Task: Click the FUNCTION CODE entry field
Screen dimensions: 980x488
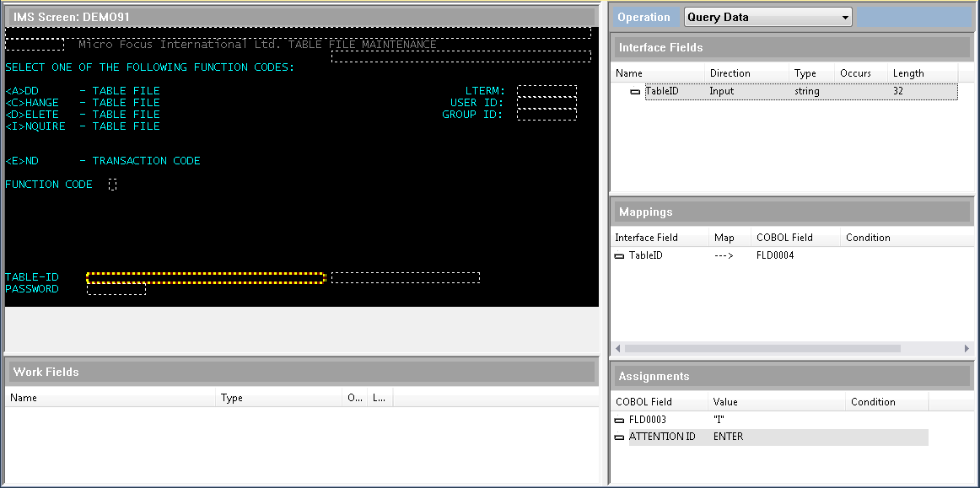Action: [112, 185]
